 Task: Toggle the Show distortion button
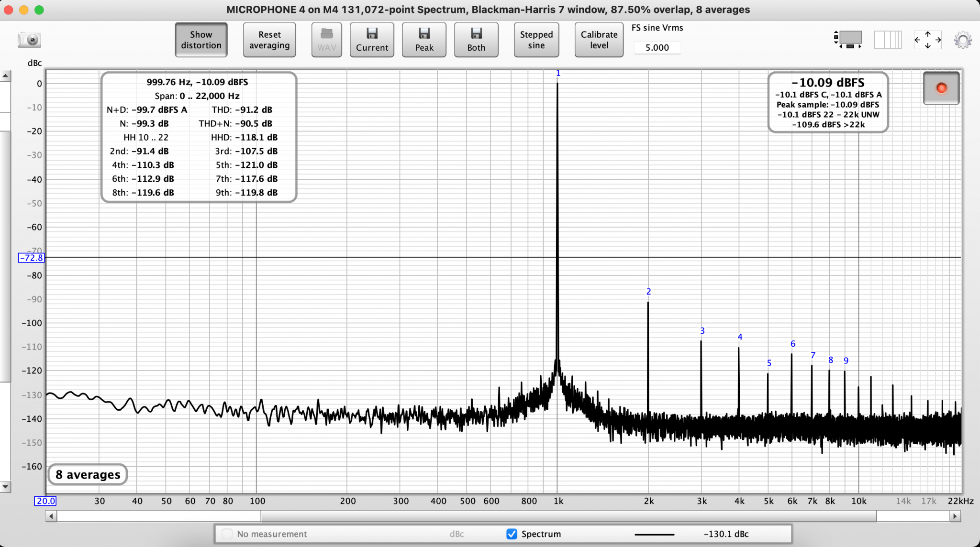click(x=201, y=40)
